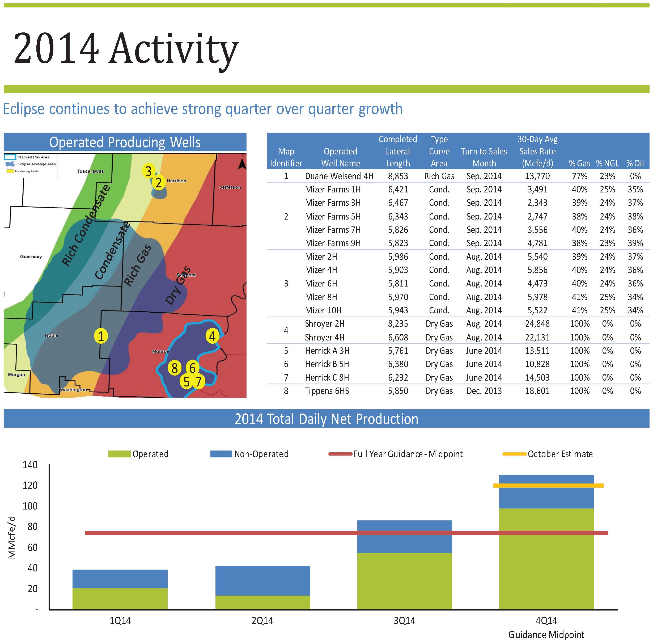Click the blue Non-Operated legend swatch
The width and height of the screenshot is (653, 644).
tap(221, 454)
